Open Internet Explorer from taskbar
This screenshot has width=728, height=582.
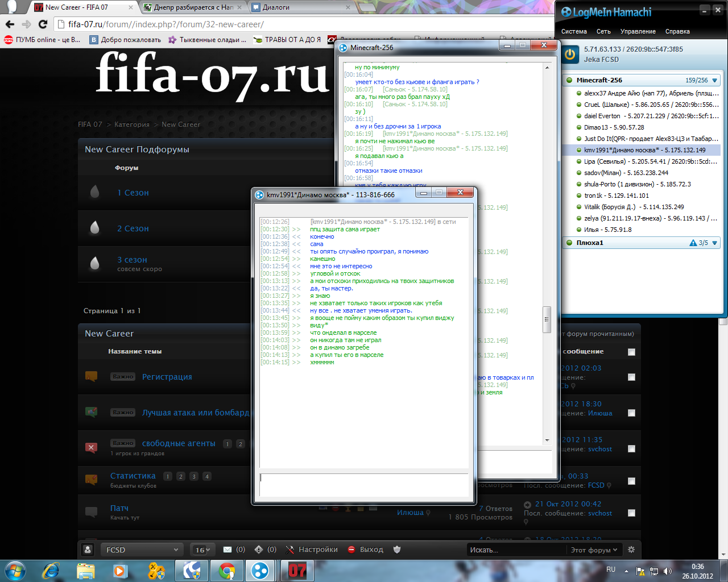pyautogui.click(x=50, y=571)
